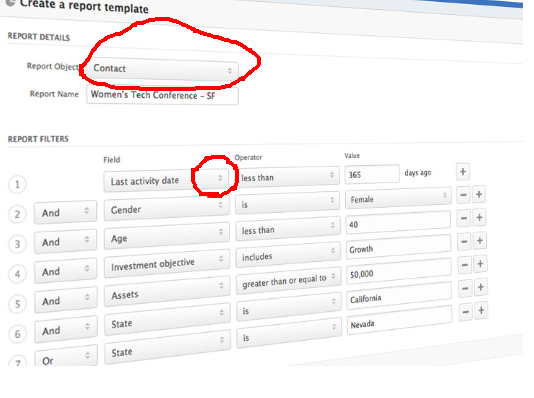Open the Age field dropdown
Viewport: 534px width, 398px height.
click(x=167, y=237)
